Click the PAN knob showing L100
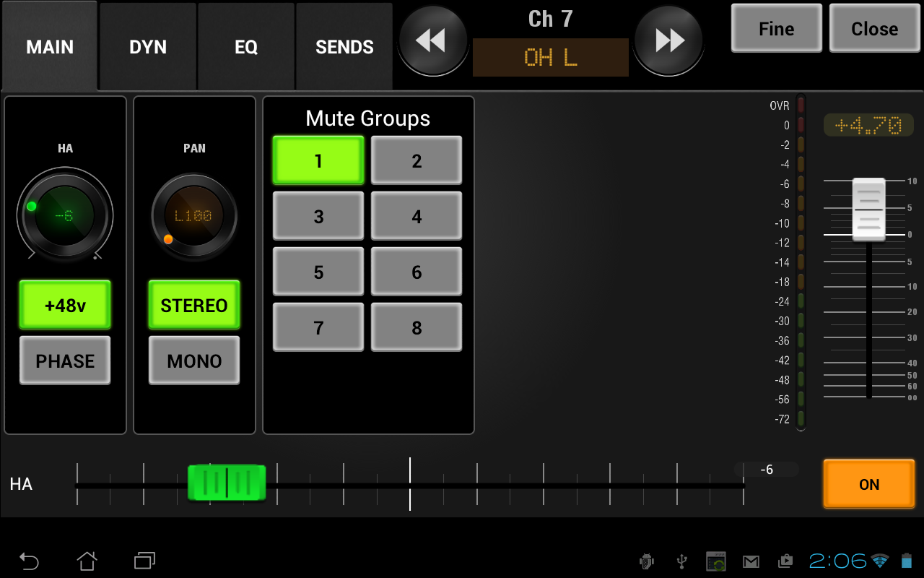Viewport: 924px width, 578px height. 193,215
